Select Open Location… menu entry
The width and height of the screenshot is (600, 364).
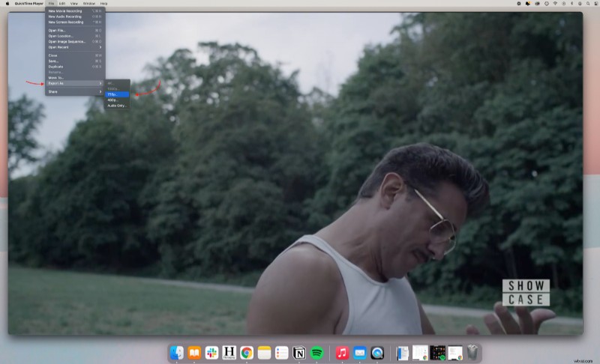75,36
